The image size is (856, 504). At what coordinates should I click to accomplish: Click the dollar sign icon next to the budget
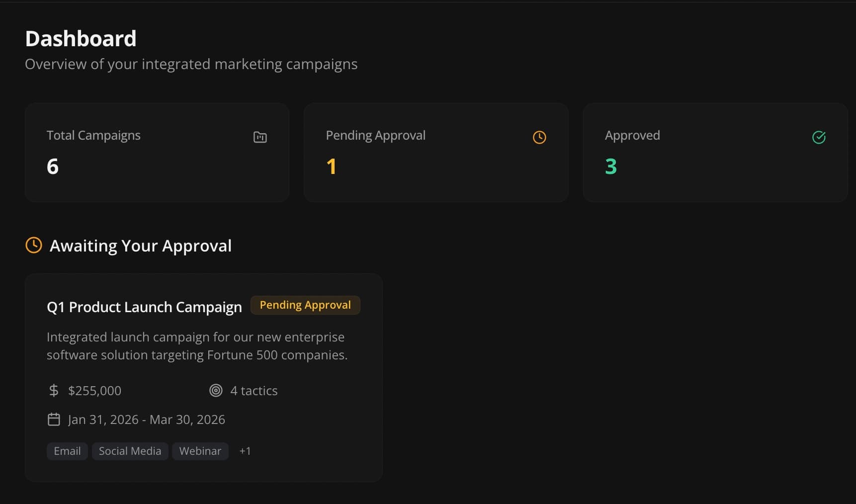53,391
